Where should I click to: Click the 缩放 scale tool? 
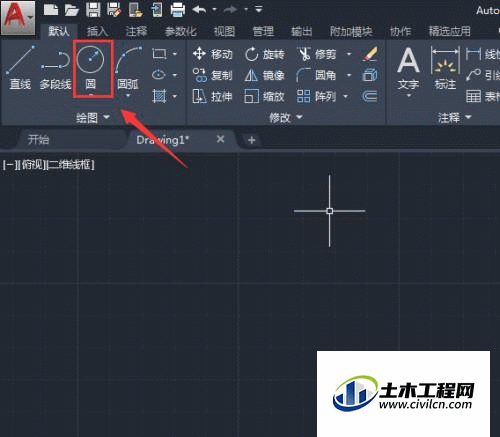point(265,97)
